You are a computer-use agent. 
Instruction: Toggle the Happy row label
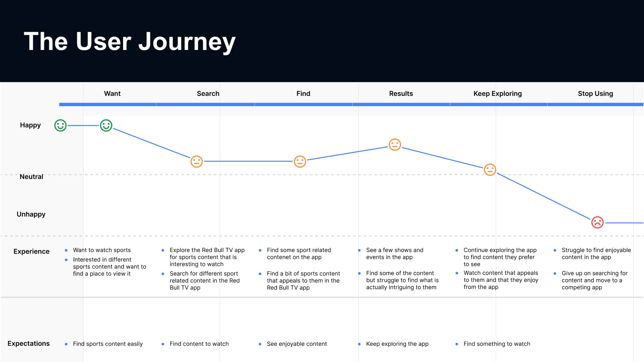pyautogui.click(x=30, y=125)
